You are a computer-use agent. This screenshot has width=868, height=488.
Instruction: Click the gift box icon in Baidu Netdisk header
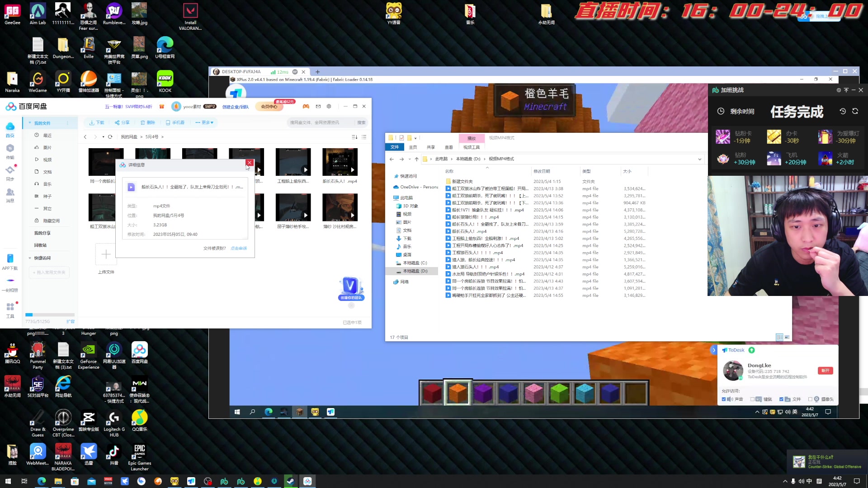pos(161,107)
